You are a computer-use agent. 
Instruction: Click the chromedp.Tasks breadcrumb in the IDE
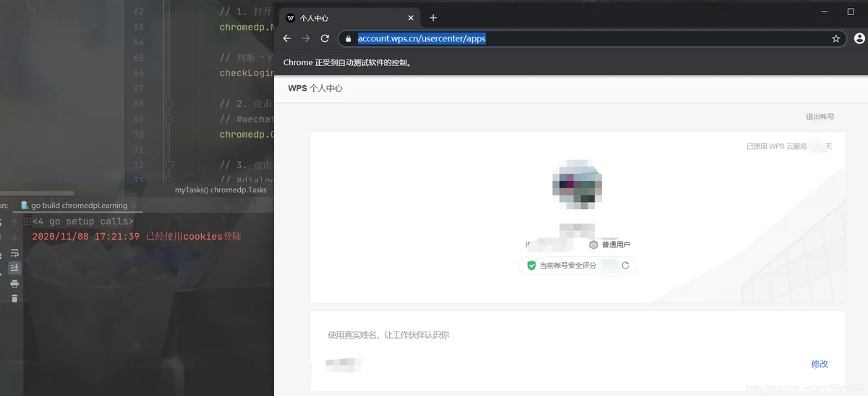tap(239, 190)
